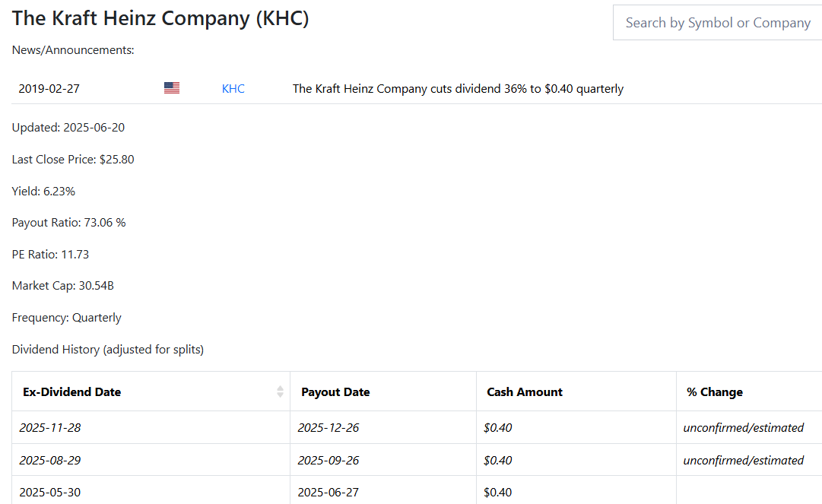Screen dimensions: 822x504
Task: Click unconfirmed/estimated in the 2025-11-28 row
Action: 744,427
